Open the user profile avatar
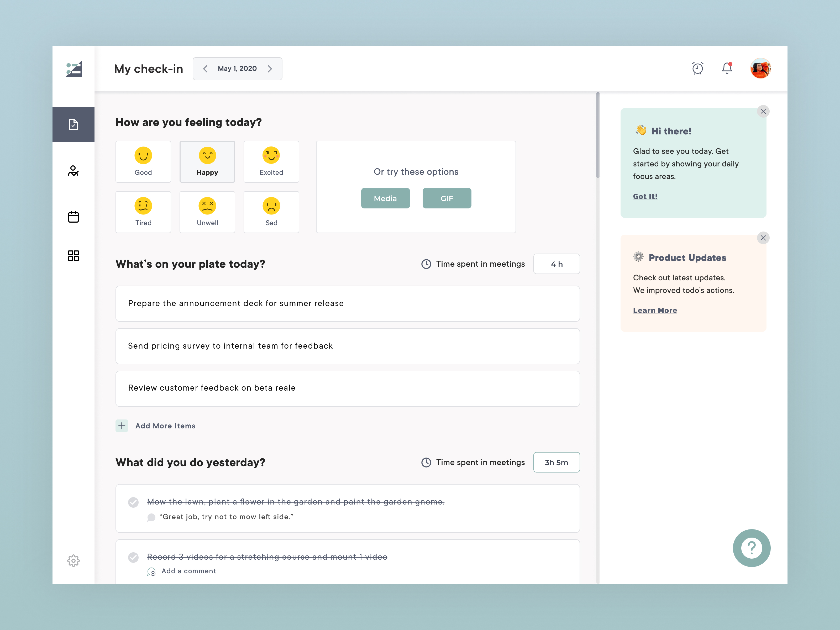Screen dimensions: 840x630 [x=760, y=68]
